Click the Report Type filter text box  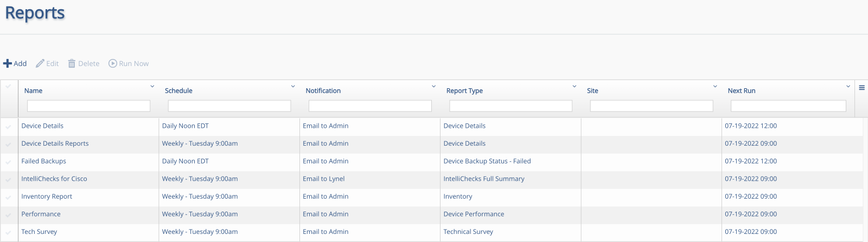[510, 106]
